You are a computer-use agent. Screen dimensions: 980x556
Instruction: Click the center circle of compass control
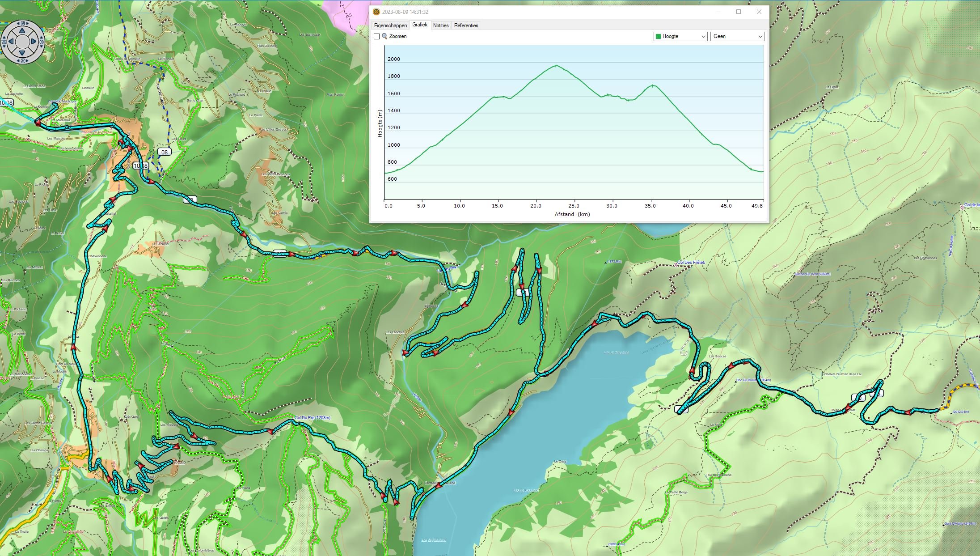pos(22,42)
